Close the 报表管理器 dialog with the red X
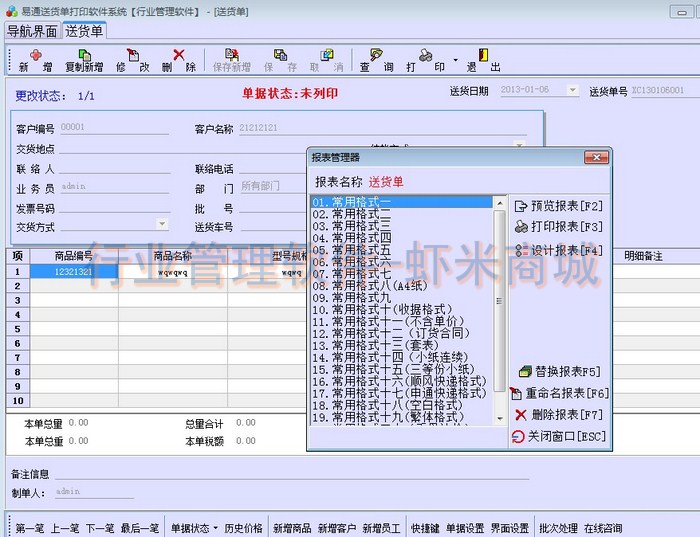The width and height of the screenshot is (700, 537). [596, 157]
